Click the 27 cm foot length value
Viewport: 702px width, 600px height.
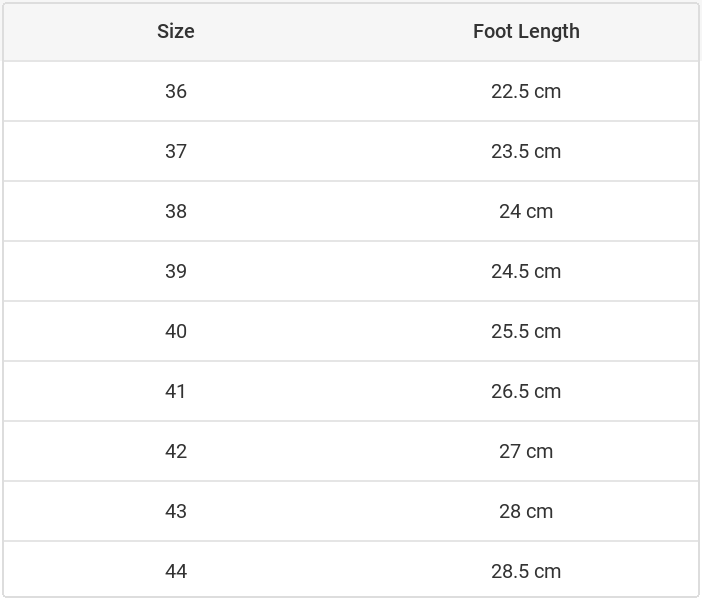point(526,451)
